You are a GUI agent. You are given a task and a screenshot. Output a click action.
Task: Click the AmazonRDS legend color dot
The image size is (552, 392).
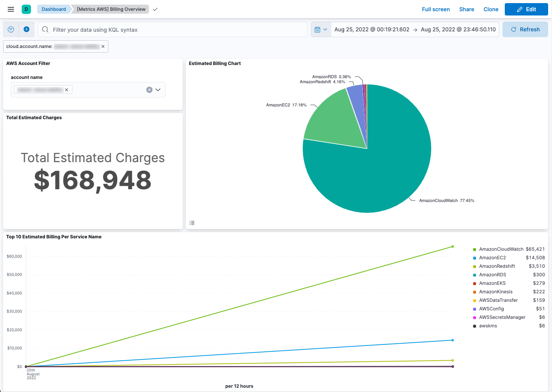474,274
